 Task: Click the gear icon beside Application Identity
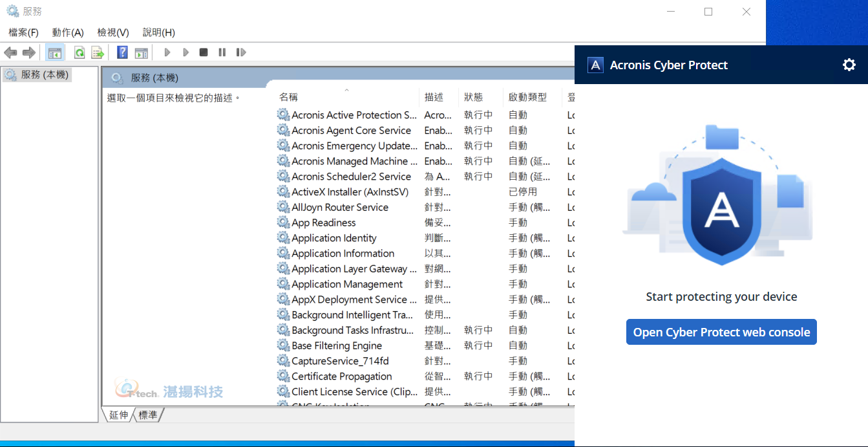[x=283, y=238]
